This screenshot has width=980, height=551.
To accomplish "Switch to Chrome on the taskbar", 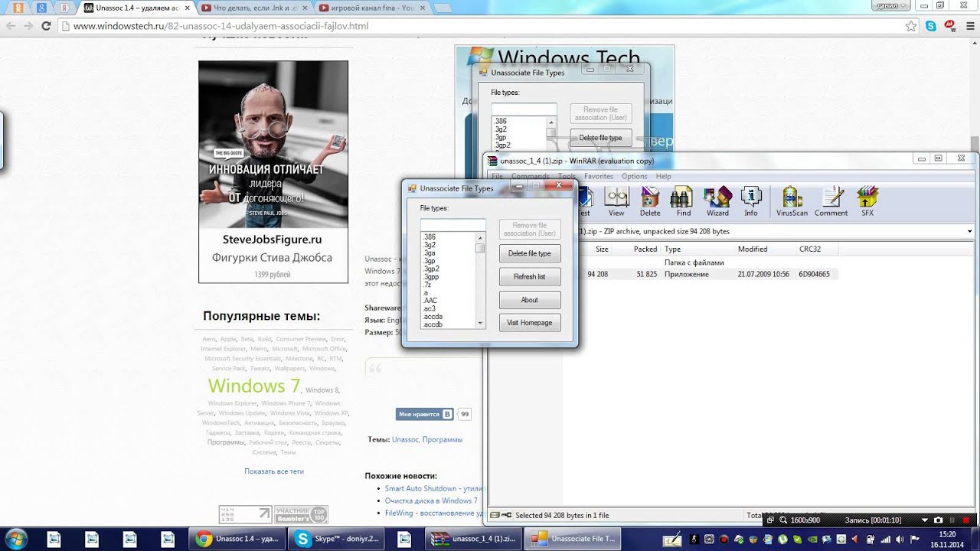I will pos(237,539).
